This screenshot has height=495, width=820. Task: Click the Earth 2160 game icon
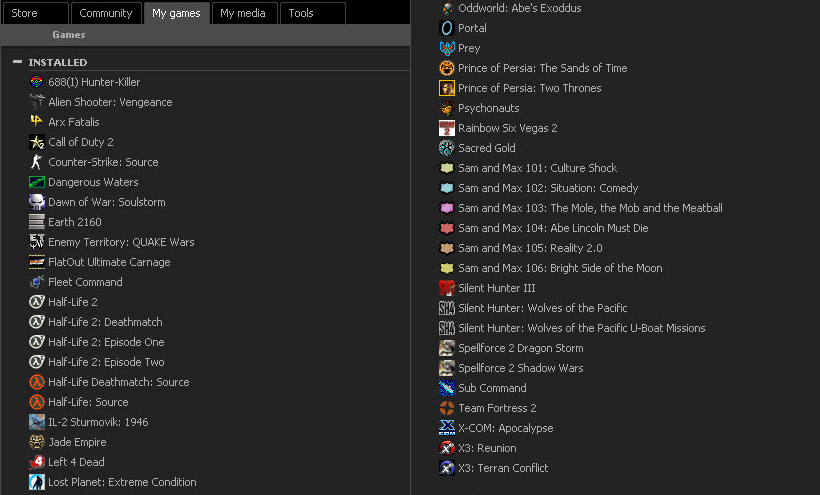[x=37, y=222]
